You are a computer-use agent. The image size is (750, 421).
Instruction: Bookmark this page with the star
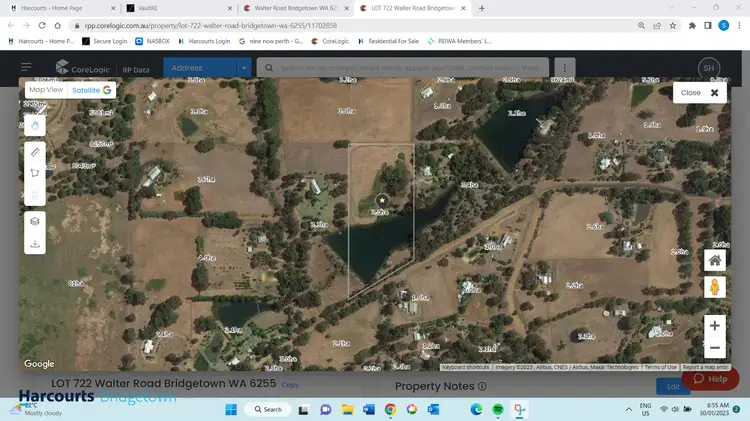pyautogui.click(x=673, y=25)
